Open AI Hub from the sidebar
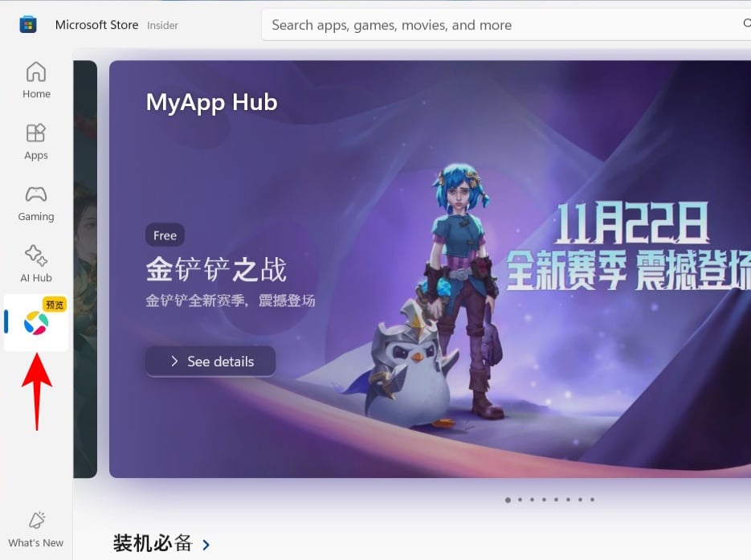This screenshot has width=751, height=560. [x=36, y=264]
